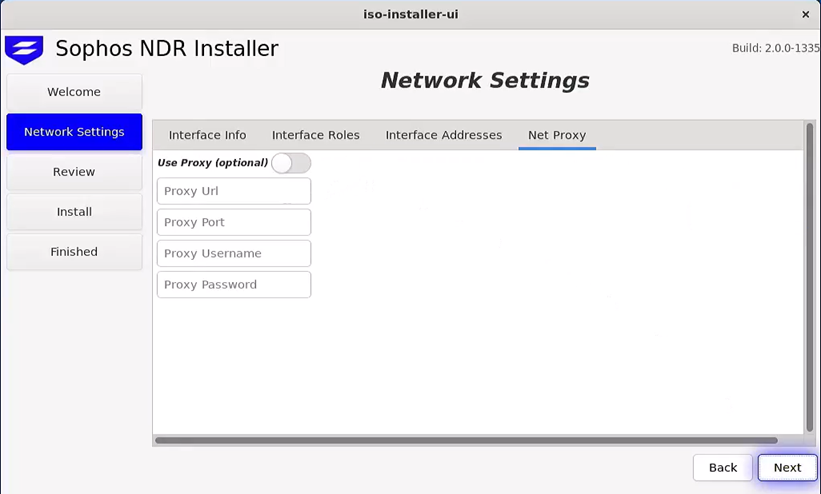821x494 pixels.
Task: Focus the Proxy Port field
Action: (234, 222)
